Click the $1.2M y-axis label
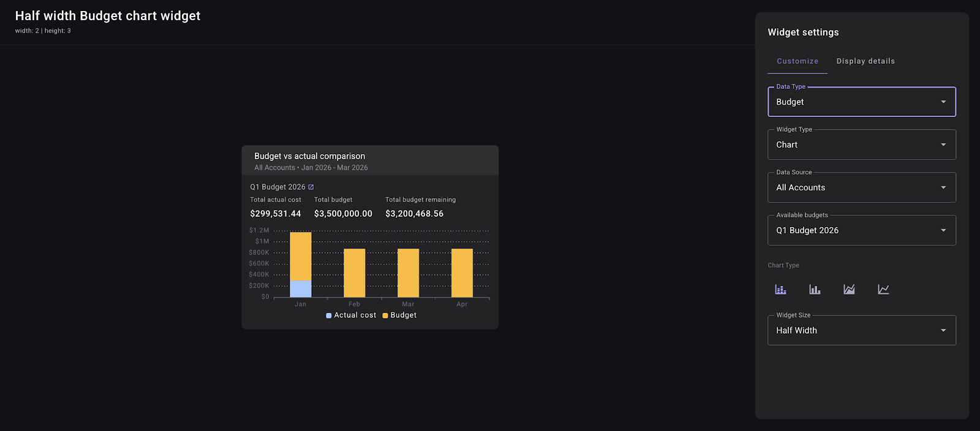This screenshot has width=980, height=431. (x=259, y=231)
